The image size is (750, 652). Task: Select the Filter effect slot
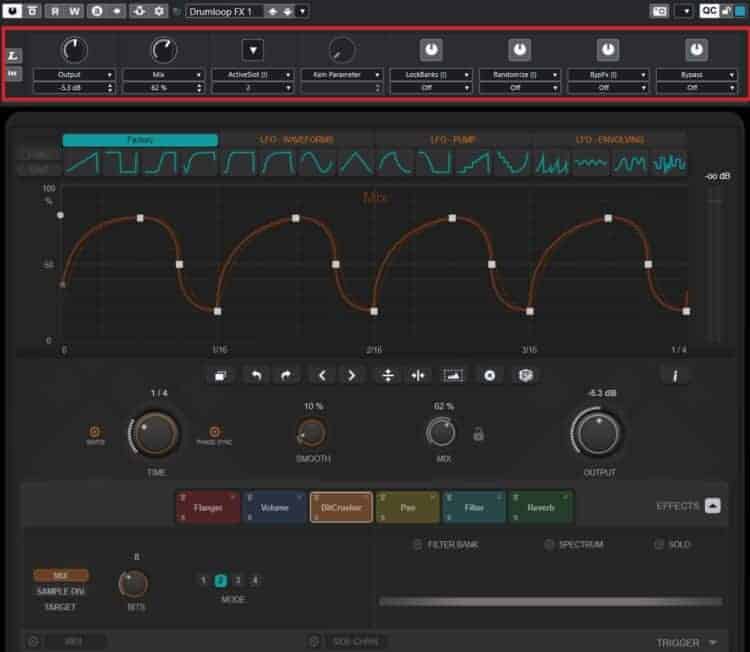pyautogui.click(x=474, y=508)
